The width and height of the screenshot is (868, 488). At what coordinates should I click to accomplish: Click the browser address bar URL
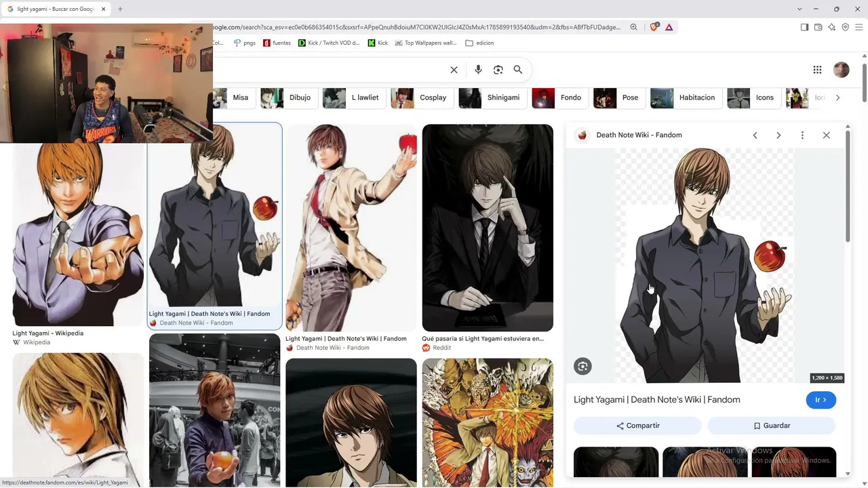coord(416,27)
